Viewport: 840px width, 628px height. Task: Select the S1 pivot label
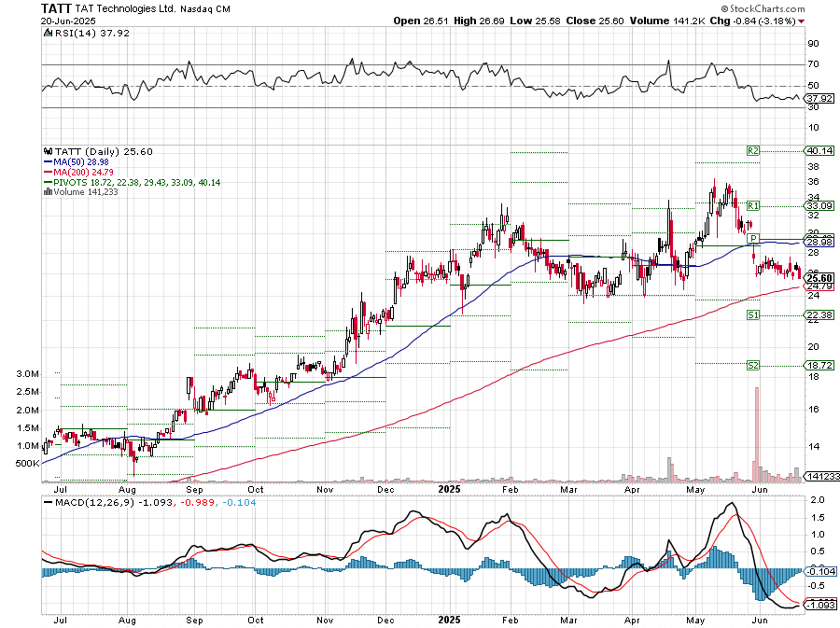coord(752,314)
